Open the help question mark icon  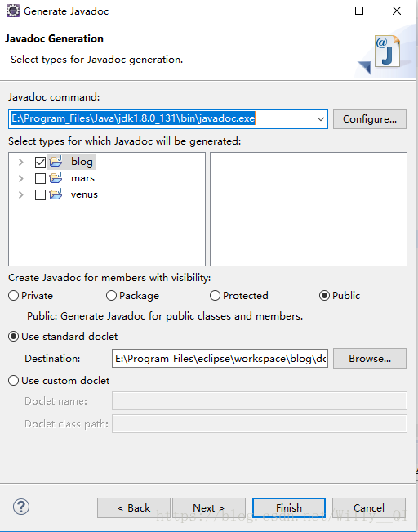[21, 507]
